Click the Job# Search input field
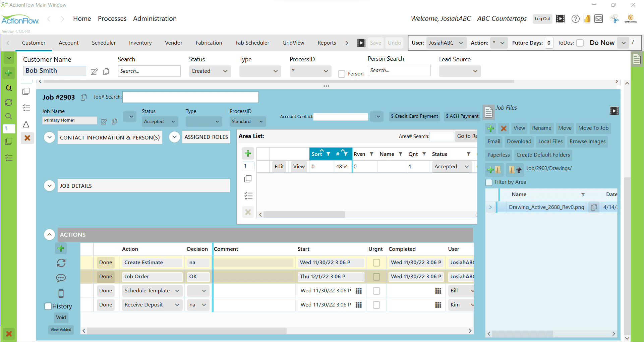This screenshot has width=644, height=342. click(x=190, y=97)
